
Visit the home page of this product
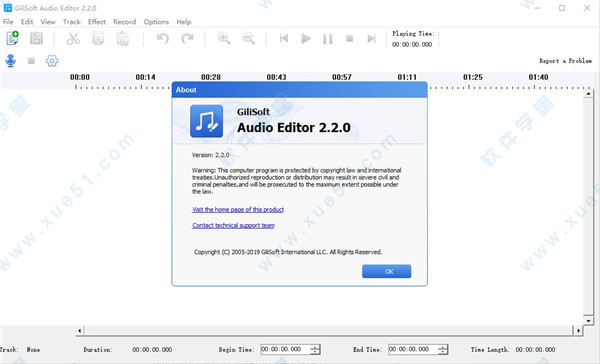(x=238, y=209)
